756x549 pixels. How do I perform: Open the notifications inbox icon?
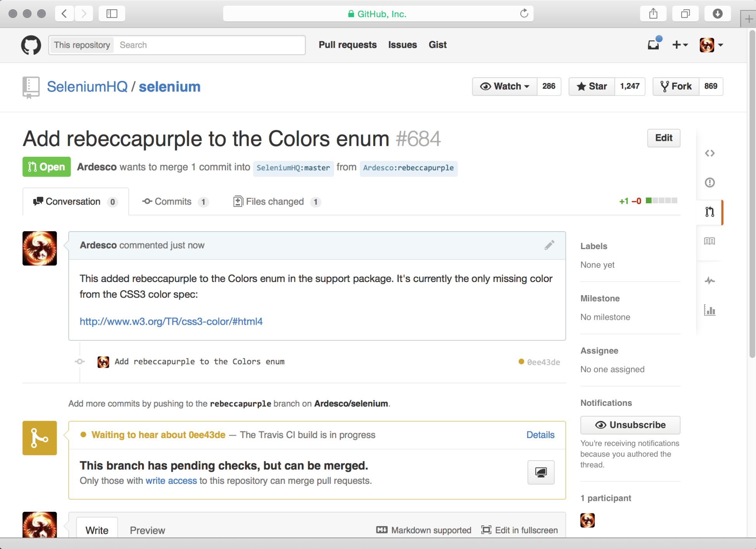click(654, 44)
